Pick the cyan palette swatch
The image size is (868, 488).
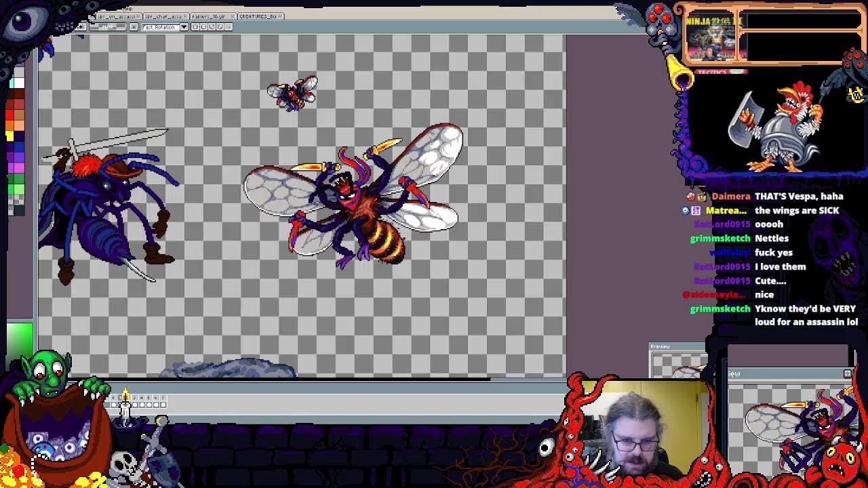coord(12,83)
